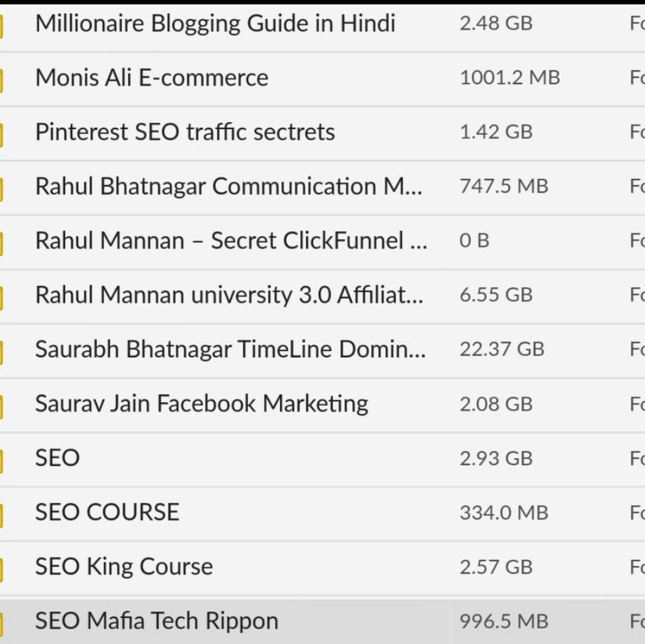
Task: Select the SEO Mafia Tech Rippon folder
Action: 156,621
